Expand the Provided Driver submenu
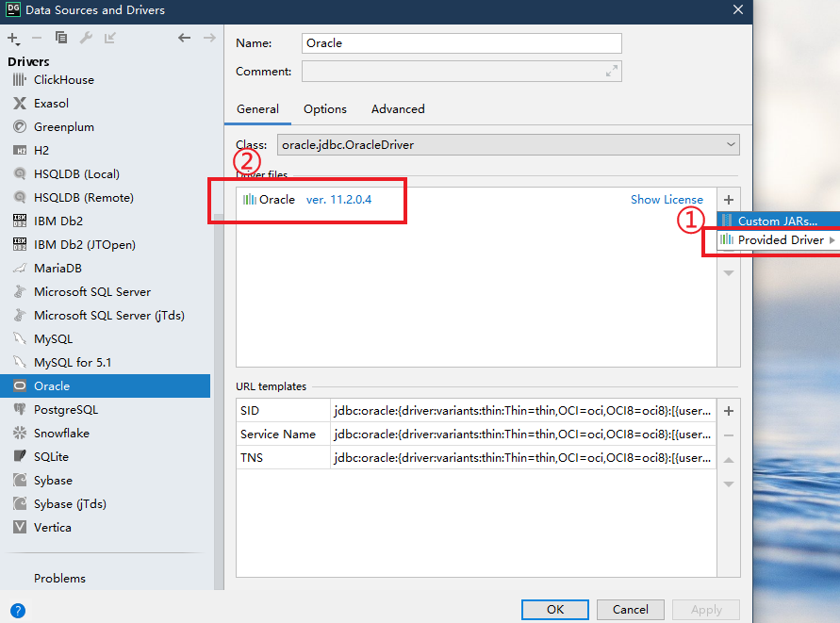This screenshot has width=840, height=623. tap(779, 240)
